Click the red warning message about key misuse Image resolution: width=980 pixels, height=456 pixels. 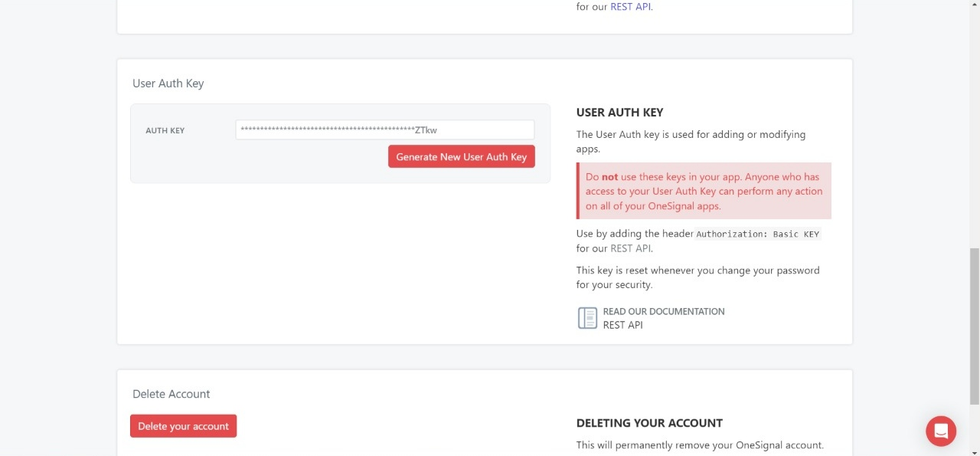[704, 191]
